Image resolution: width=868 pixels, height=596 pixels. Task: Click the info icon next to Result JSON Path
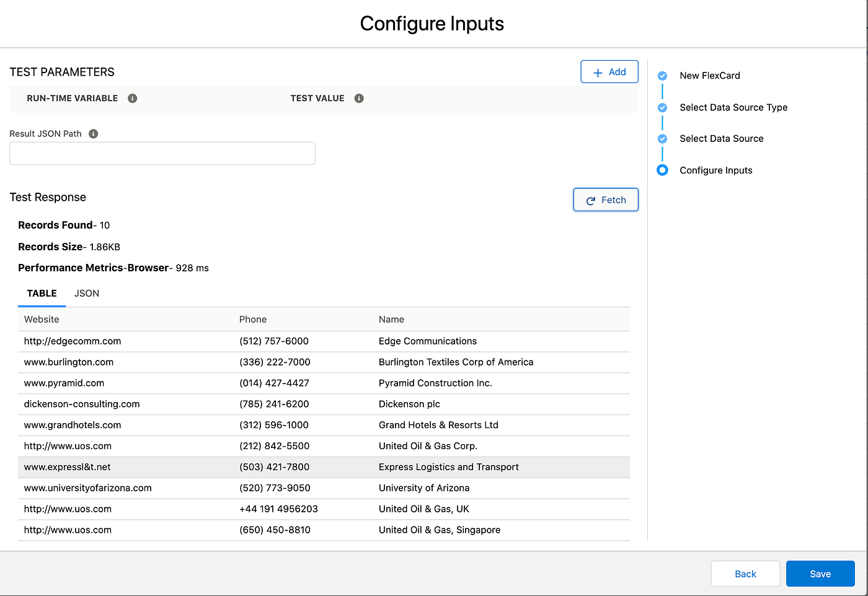pyautogui.click(x=92, y=133)
